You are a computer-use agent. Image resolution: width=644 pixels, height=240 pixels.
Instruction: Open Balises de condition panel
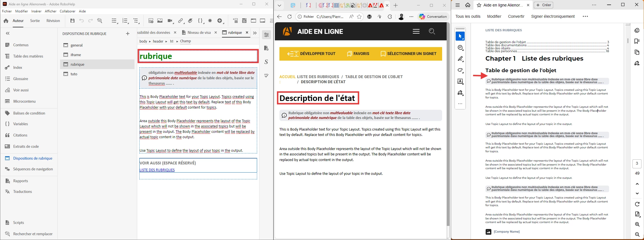pyautogui.click(x=29, y=113)
